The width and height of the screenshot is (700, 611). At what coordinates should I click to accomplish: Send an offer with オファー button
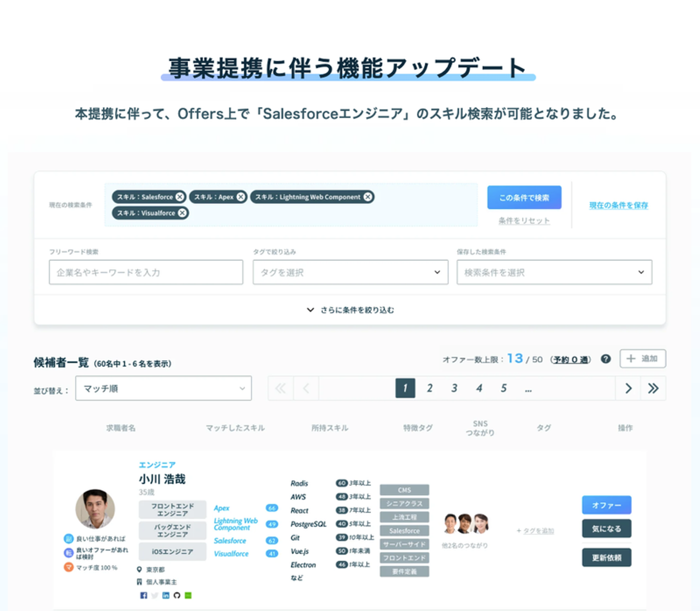[x=607, y=505]
